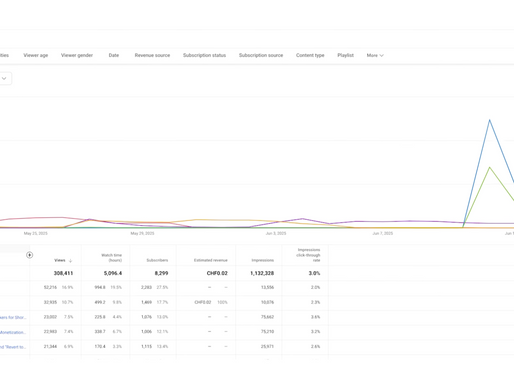Screen dimensions: 514x386
Task: Switch to the Subscription source tab
Action: pos(261,55)
